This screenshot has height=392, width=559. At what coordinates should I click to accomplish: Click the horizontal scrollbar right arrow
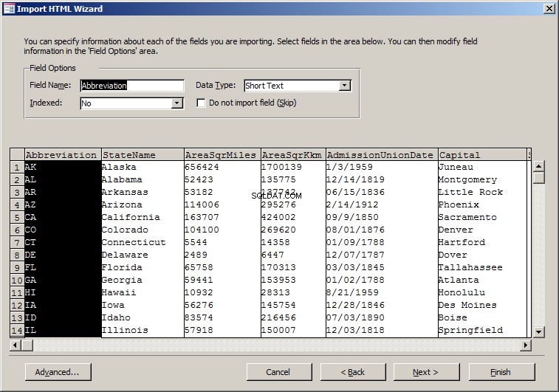click(526, 345)
